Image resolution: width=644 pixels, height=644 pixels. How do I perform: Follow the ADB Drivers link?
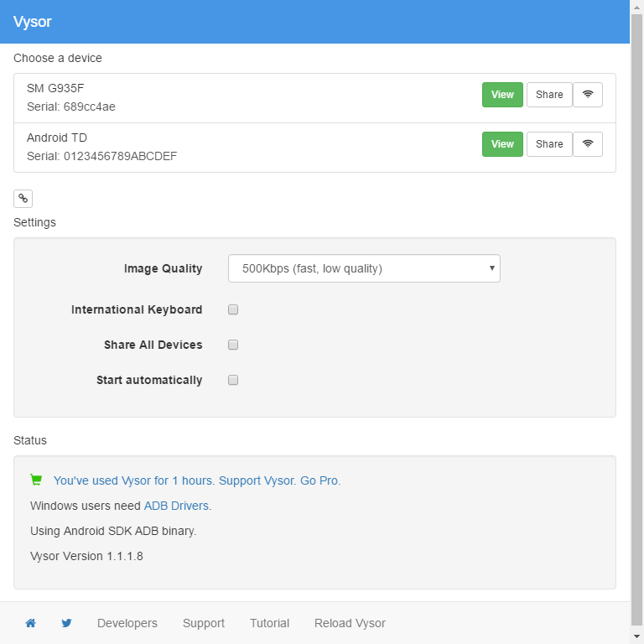click(176, 506)
